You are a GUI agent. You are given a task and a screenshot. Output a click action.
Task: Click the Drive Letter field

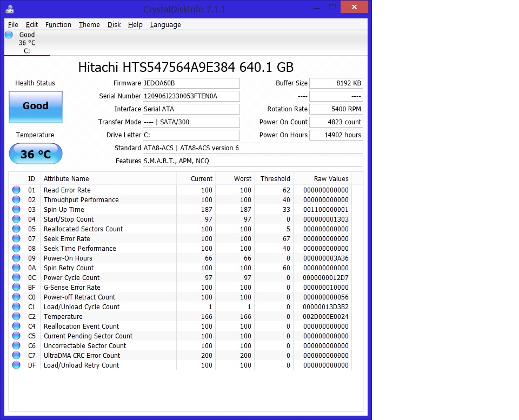(x=191, y=135)
